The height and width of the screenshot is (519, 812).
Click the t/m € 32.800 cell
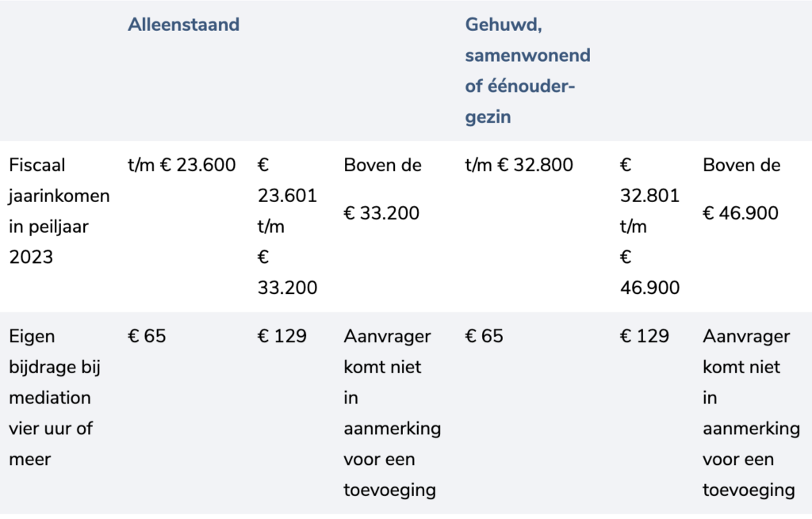(x=519, y=165)
